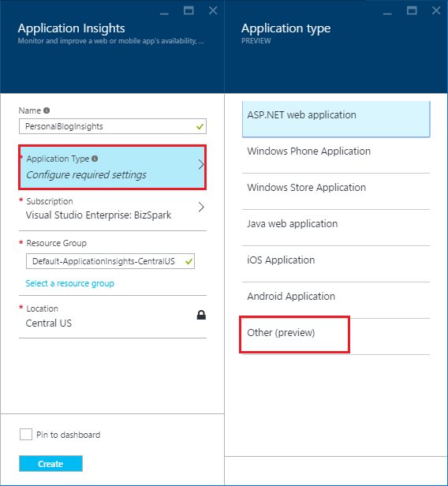Click the green checkmark in Resource Group field

click(x=189, y=262)
